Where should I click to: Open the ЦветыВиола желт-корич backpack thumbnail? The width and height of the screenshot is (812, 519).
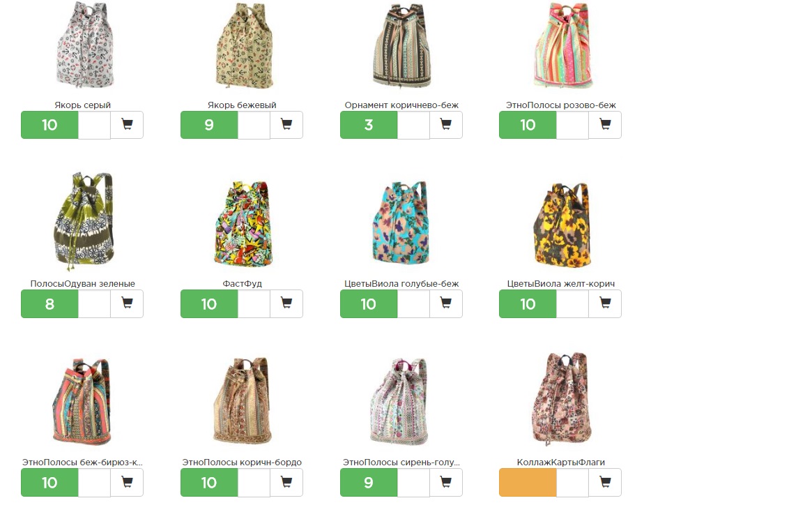click(x=561, y=225)
